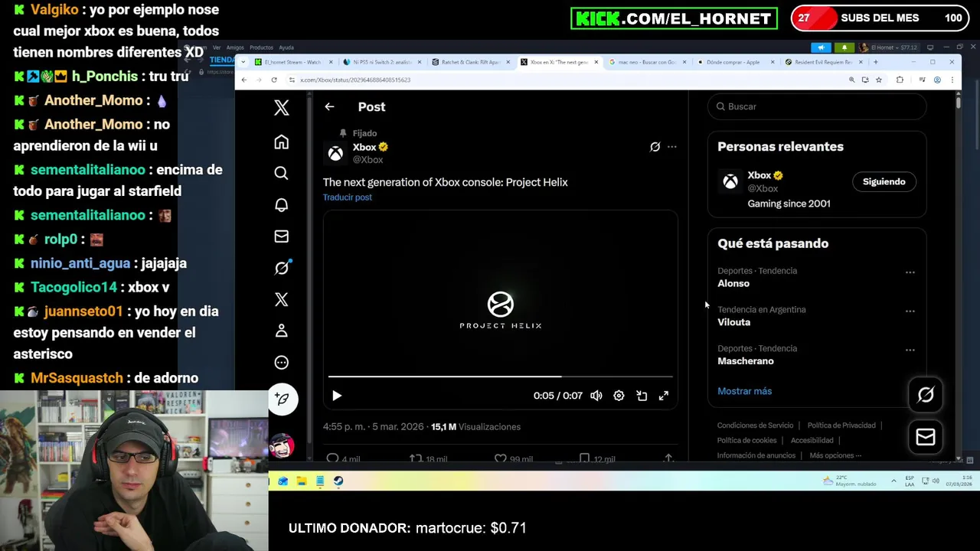Viewport: 980px width, 551px height.
Task: Open options for Vilouta trend
Action: click(x=910, y=311)
